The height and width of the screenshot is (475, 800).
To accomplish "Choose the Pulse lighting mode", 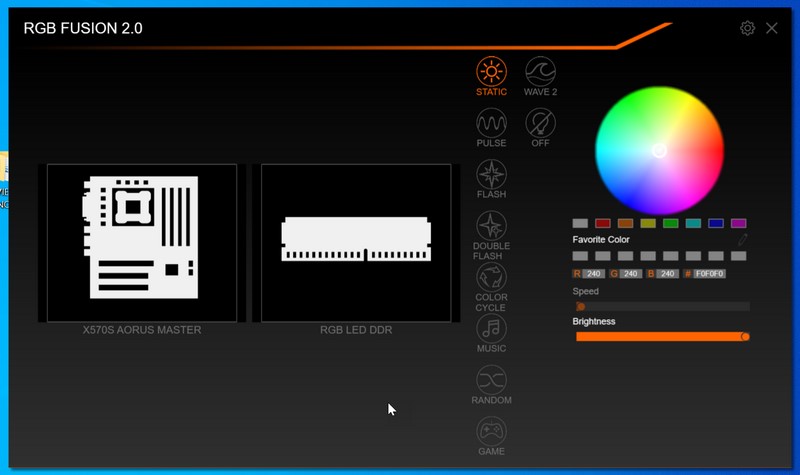I will pyautogui.click(x=491, y=127).
